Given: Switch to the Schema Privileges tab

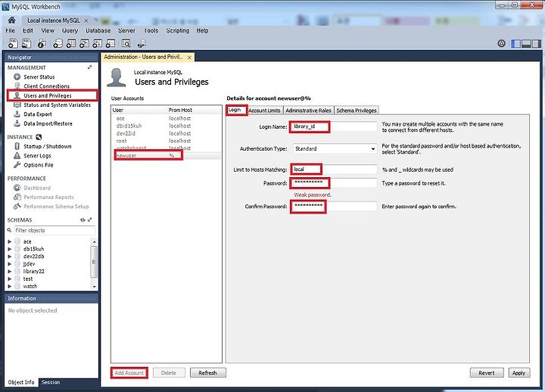Looking at the screenshot, I should click(x=357, y=110).
